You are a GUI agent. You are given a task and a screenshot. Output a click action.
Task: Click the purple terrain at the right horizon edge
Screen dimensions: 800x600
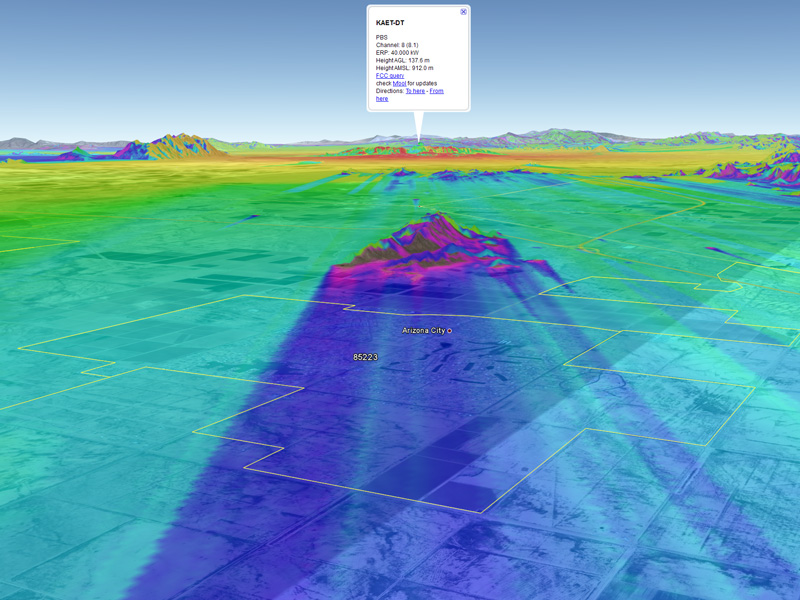775,172
